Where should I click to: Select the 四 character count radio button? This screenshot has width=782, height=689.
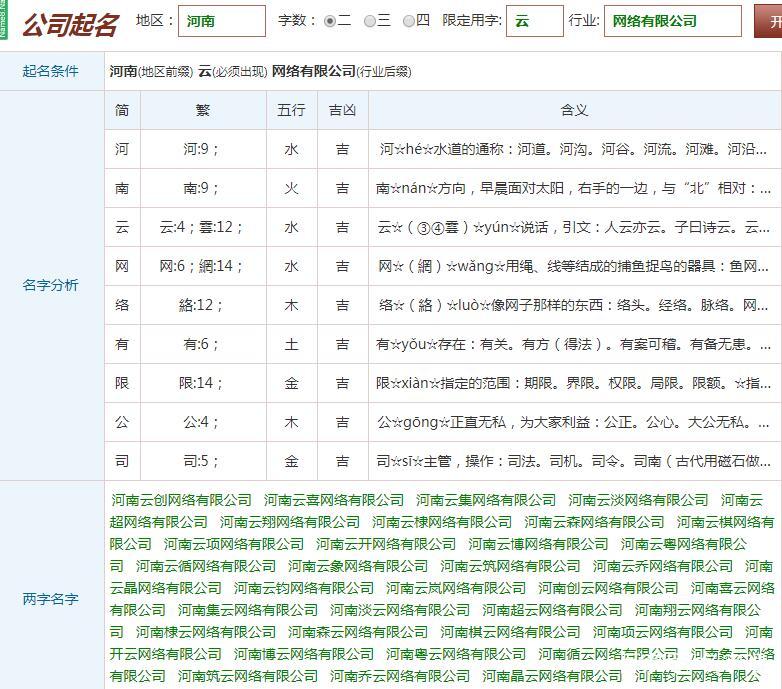click(x=408, y=21)
